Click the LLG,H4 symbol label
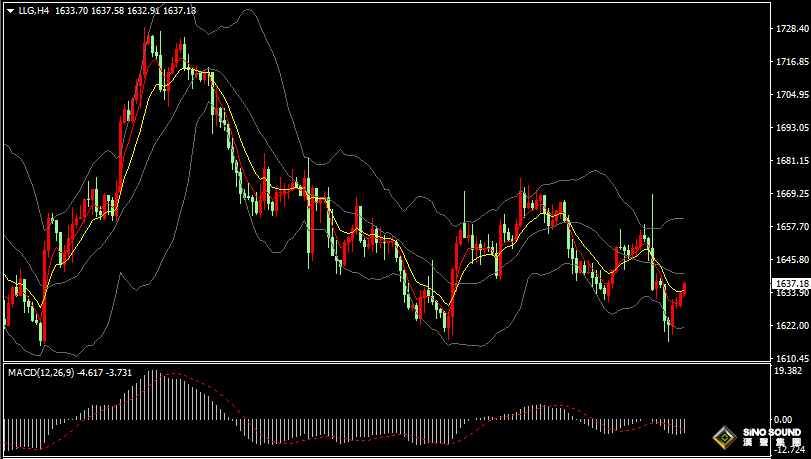This screenshot has width=811, height=459. (x=34, y=10)
